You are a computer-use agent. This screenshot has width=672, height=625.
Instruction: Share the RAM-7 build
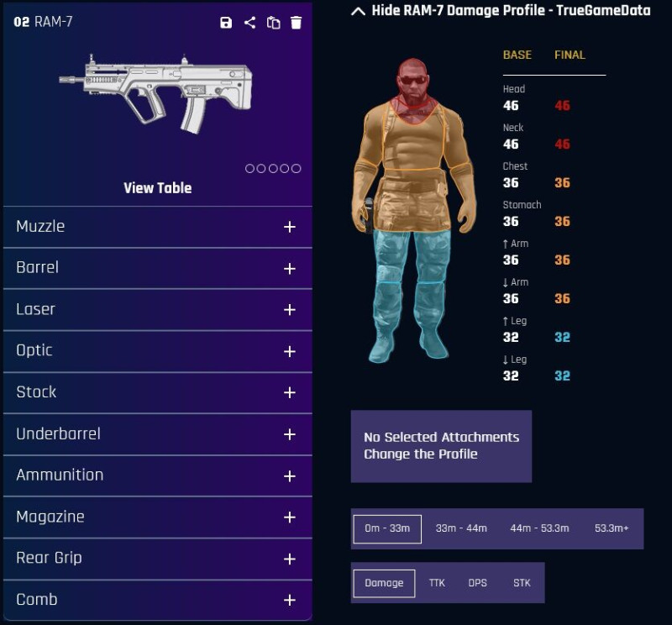pyautogui.click(x=249, y=23)
